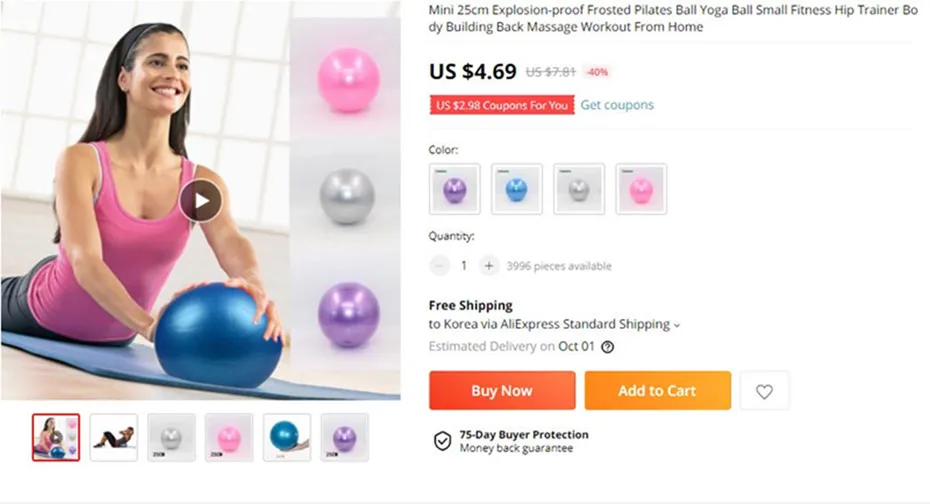Show the sit-up exercise thumbnail
Viewport: 930px width, 504px height.
(113, 438)
